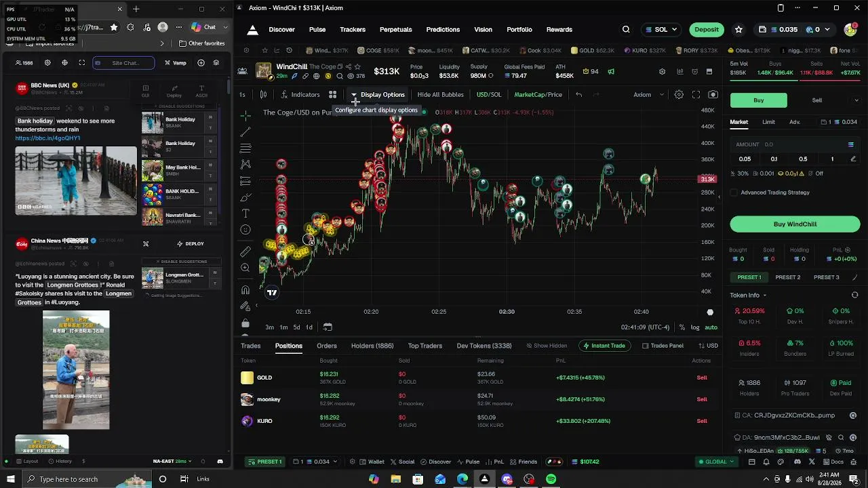Open the Holders (1886) tab
The image size is (868, 488).
372,346
